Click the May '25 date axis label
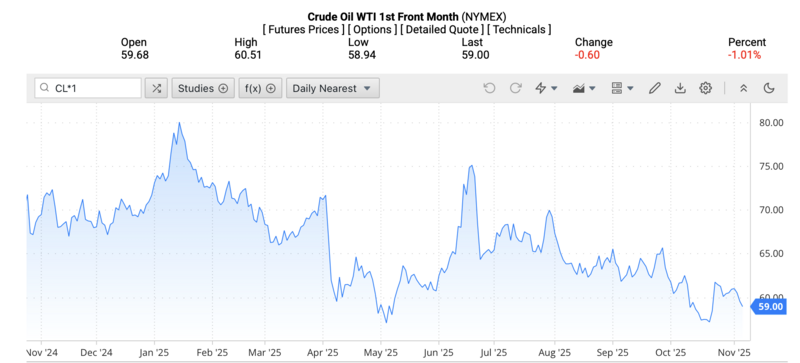This screenshot has width=800, height=363. 381,352
